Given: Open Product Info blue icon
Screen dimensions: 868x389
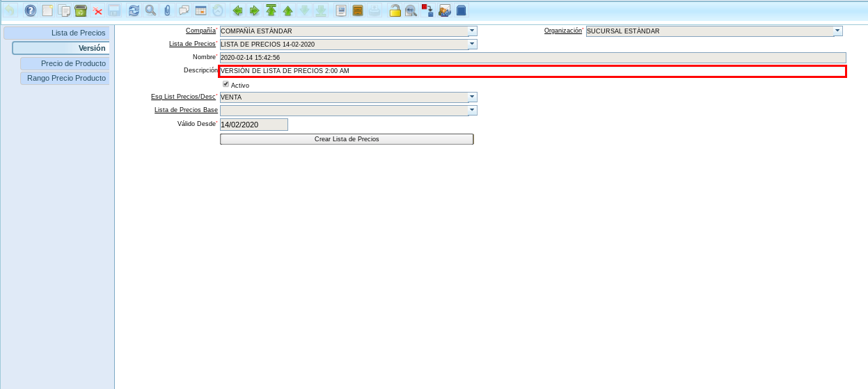Looking at the screenshot, I should click(461, 10).
